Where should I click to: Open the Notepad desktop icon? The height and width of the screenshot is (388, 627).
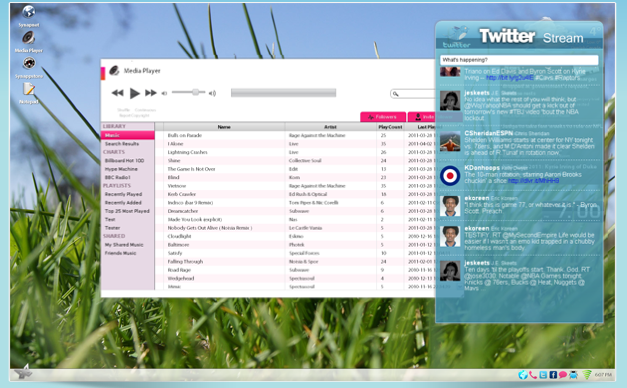[x=29, y=89]
